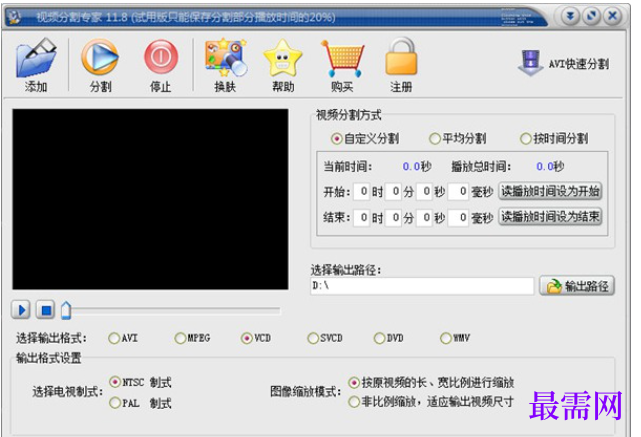Select 平均分割 average split mode
The width and height of the screenshot is (641, 437).
457,139
